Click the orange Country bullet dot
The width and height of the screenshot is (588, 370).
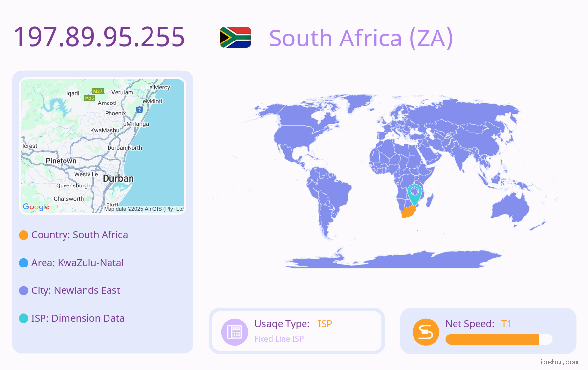click(23, 235)
